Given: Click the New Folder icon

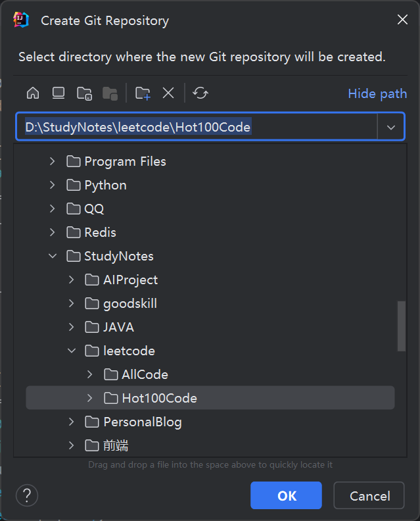Looking at the screenshot, I should [x=143, y=93].
